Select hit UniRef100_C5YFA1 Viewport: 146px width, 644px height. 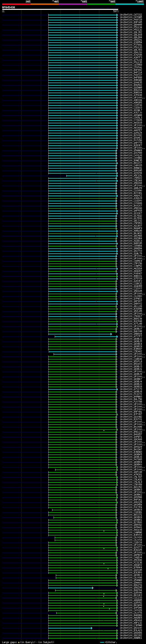tap(131, 67)
